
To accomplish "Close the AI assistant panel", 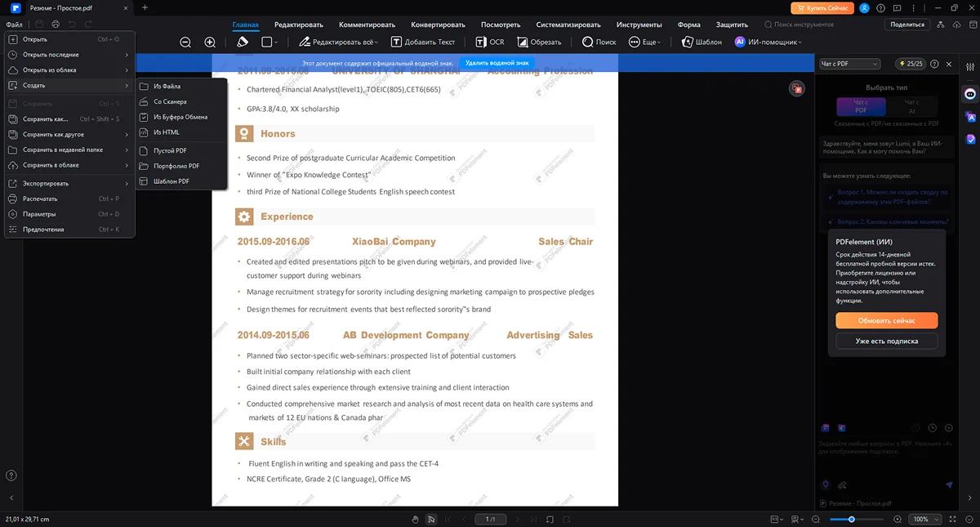I will 949,63.
